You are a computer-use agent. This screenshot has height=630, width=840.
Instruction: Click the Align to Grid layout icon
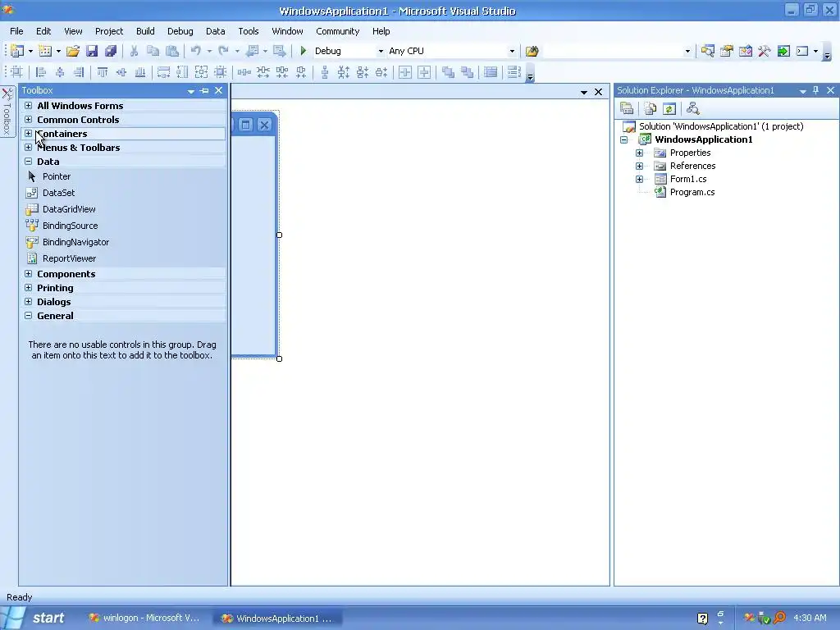tap(16, 72)
